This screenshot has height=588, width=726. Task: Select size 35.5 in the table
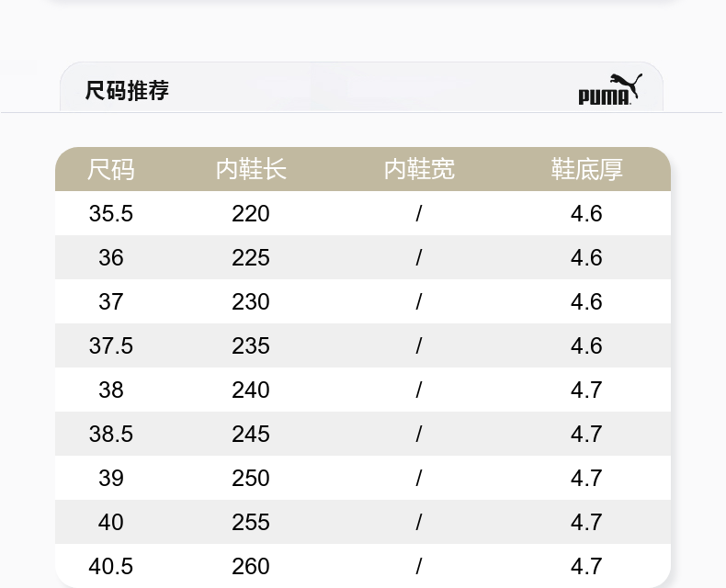111,214
